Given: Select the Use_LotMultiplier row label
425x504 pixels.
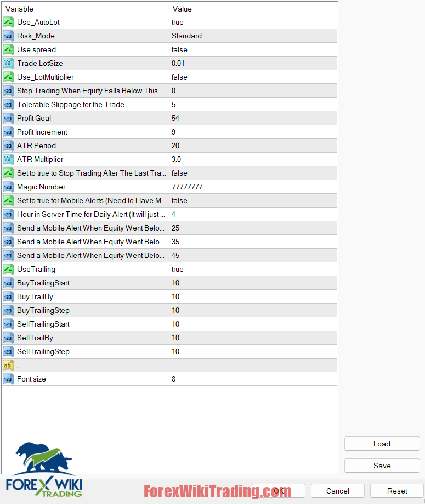Looking at the screenshot, I should point(46,77).
